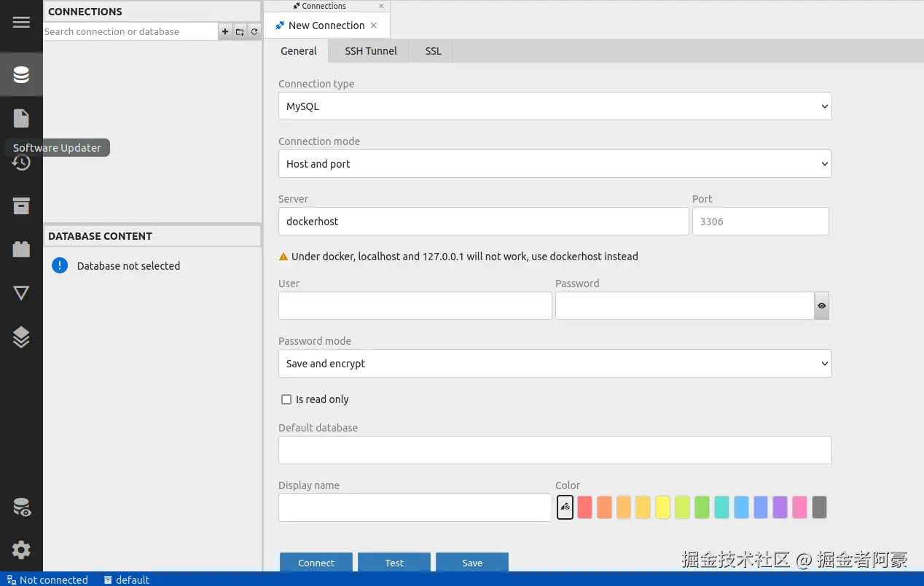This screenshot has width=924, height=586.
Task: Pick the sky blue color swatch
Action: [741, 507]
